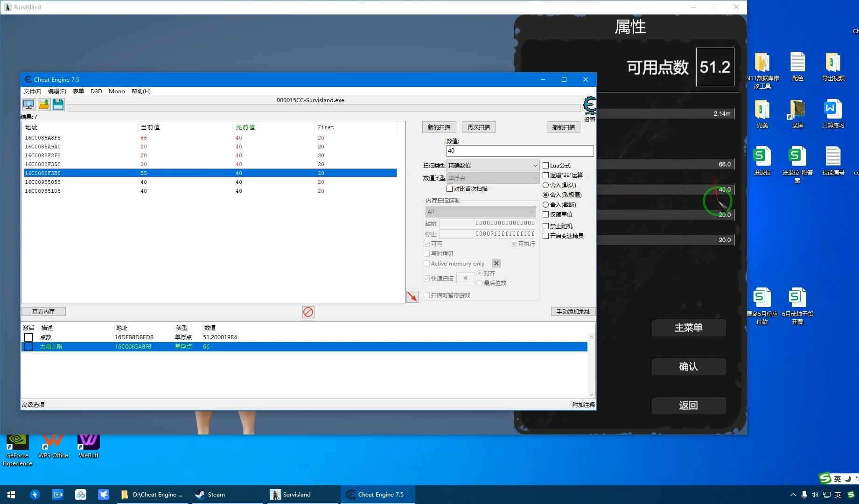Activate the 点数 entry checkbox
Viewport: 859px width, 504px height.
[28, 337]
